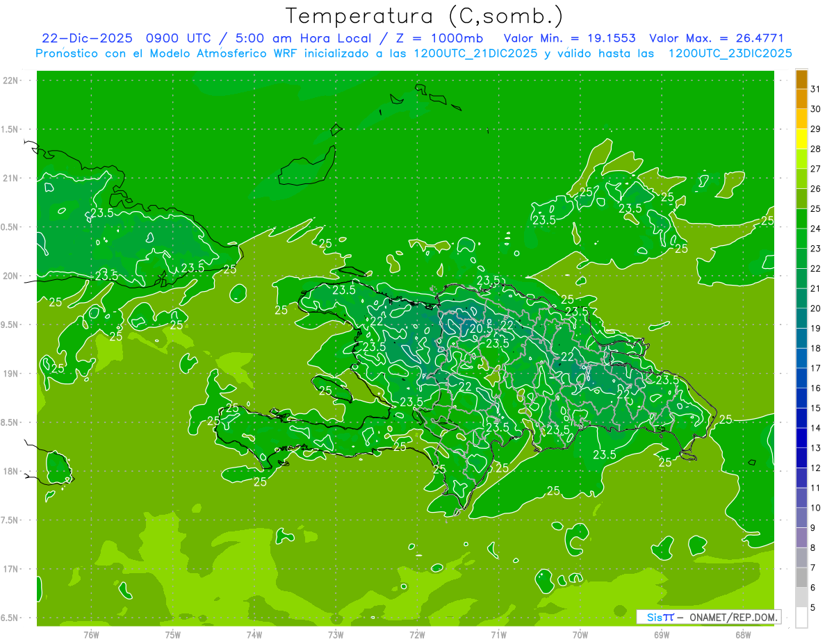Click the number 5 on the color legend

pyautogui.click(x=815, y=608)
